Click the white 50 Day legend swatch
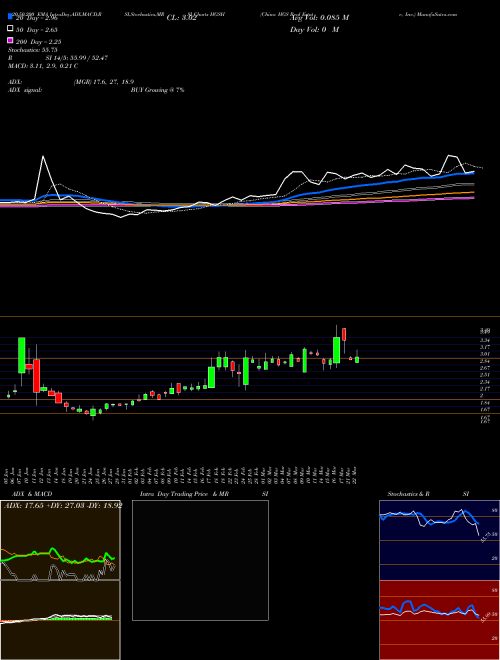 (10, 29)
